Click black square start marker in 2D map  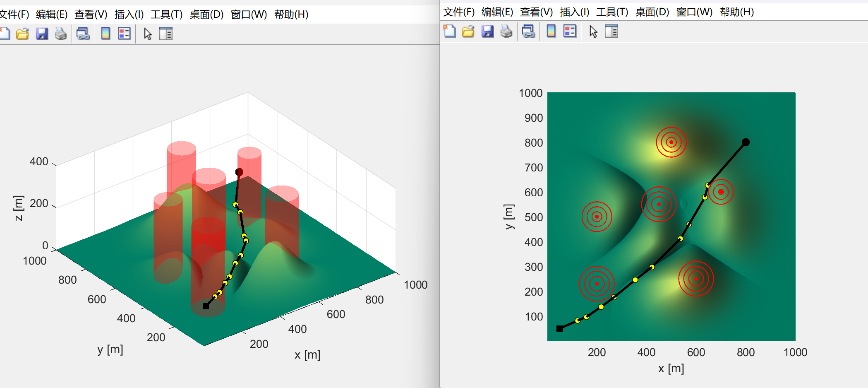pos(559,329)
